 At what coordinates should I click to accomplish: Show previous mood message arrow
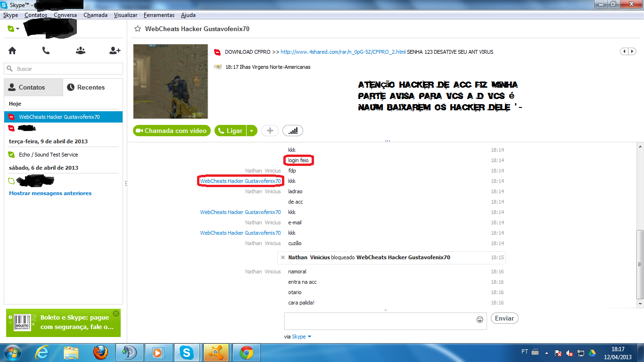tap(625, 51)
